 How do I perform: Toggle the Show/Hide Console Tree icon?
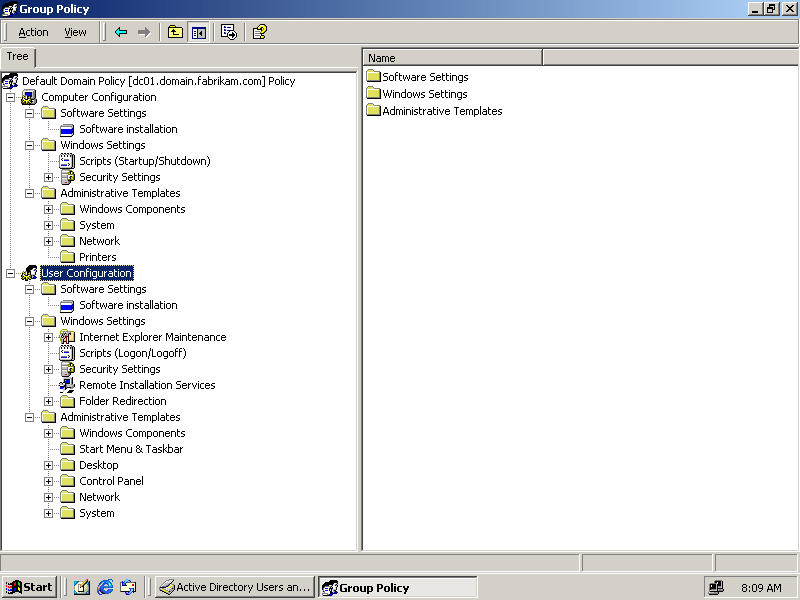coord(198,32)
